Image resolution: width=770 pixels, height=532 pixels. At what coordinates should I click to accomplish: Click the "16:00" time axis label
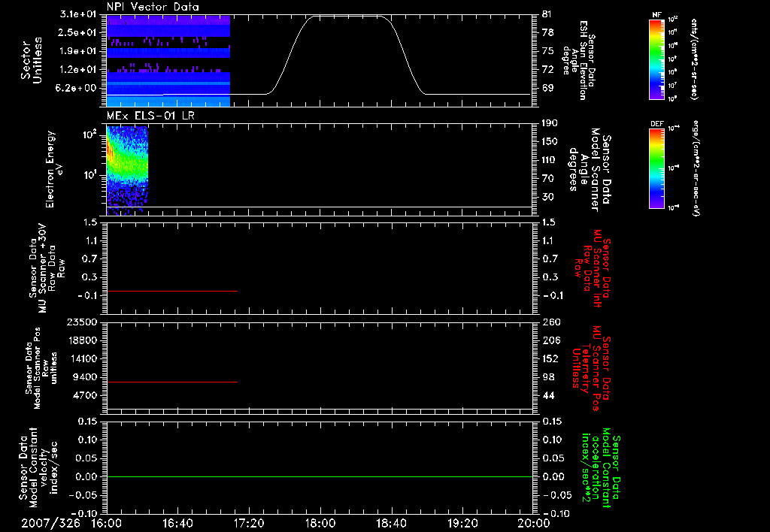(x=107, y=524)
